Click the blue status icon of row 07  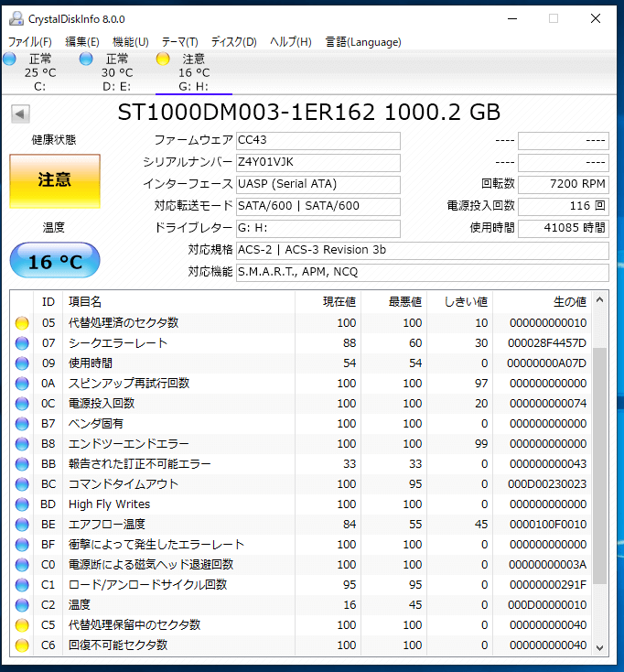click(22, 343)
